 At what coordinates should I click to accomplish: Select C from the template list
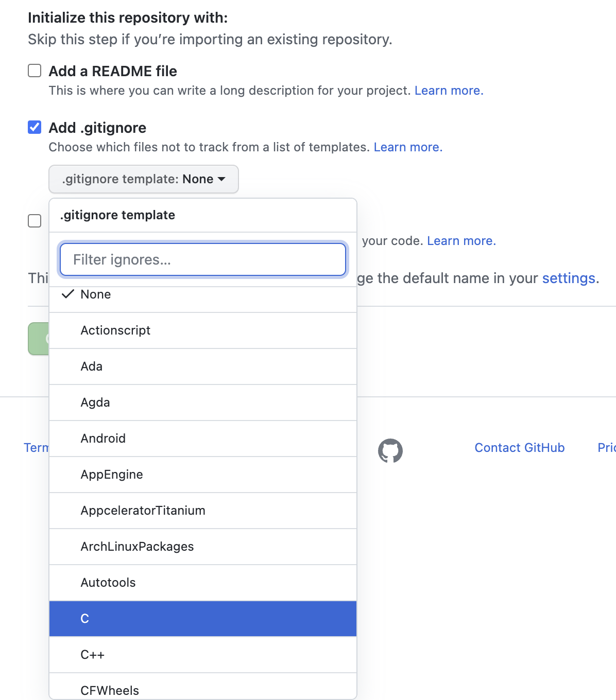(203, 619)
